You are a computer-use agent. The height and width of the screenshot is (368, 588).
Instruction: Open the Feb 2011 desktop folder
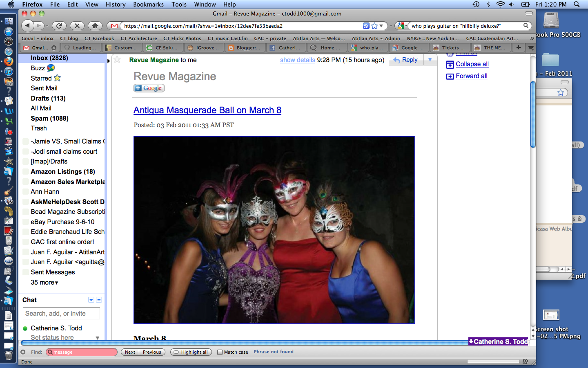coord(550,60)
